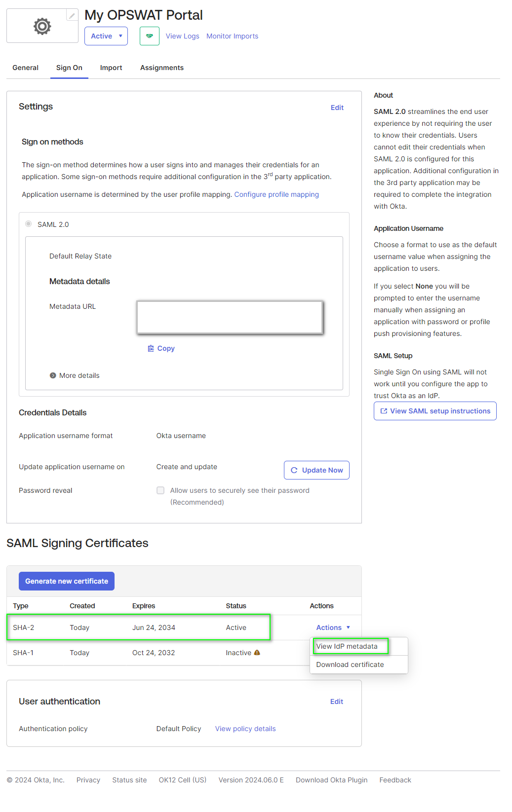Select Download certificate menu entry
This screenshot has width=512, height=812.
pyautogui.click(x=350, y=664)
